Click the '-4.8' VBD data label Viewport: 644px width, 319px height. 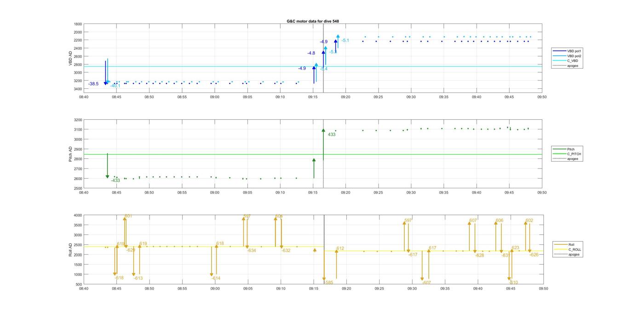click(311, 53)
